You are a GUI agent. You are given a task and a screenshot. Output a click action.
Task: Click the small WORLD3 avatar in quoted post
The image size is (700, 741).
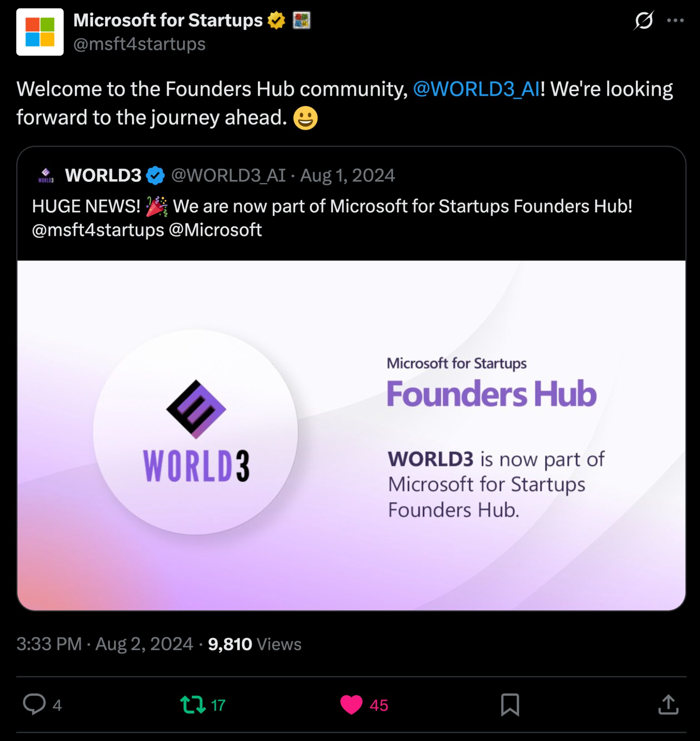pos(46,175)
